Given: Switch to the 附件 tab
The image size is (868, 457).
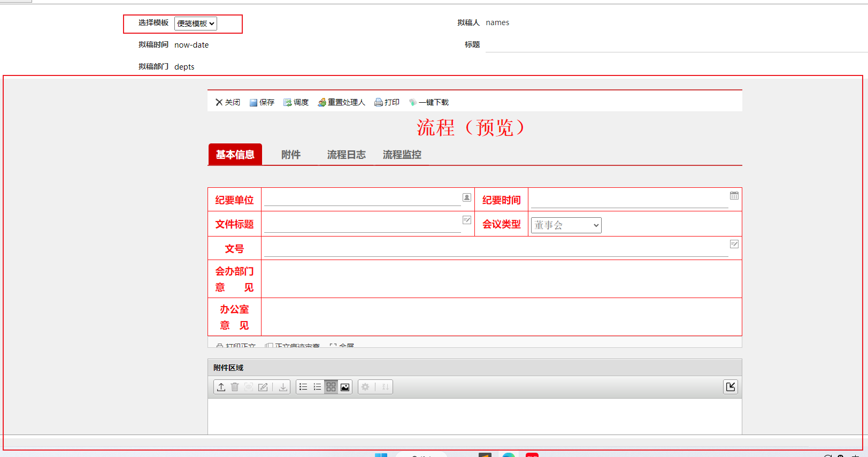Looking at the screenshot, I should tap(291, 154).
